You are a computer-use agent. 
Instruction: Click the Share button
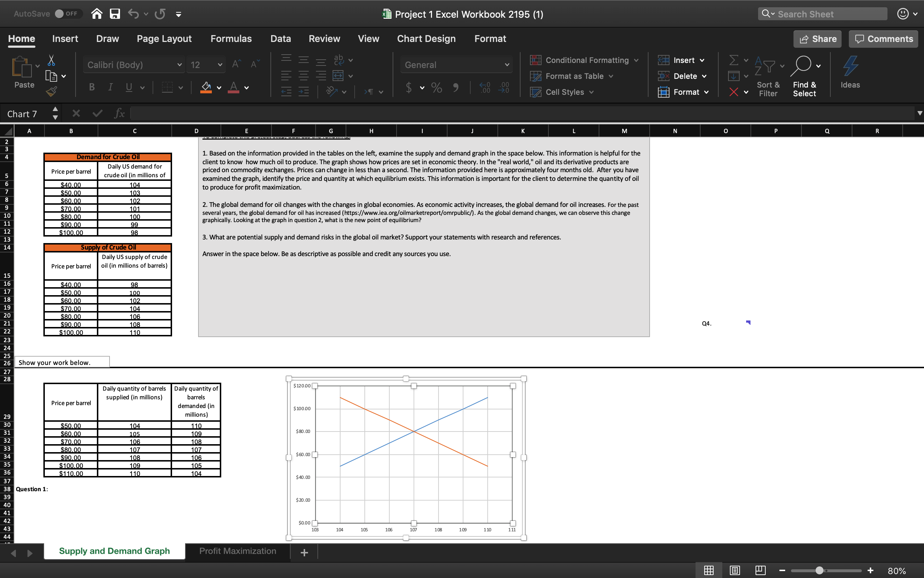coord(817,39)
